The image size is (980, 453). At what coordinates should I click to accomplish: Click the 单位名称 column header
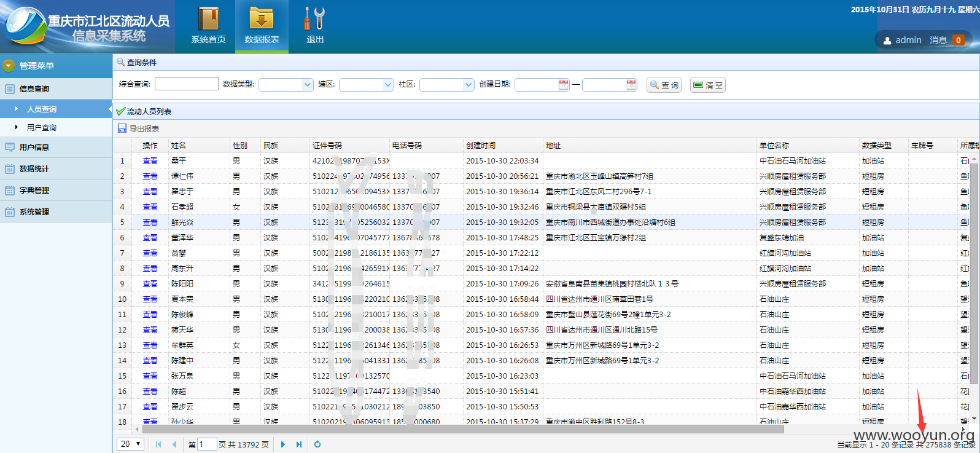[x=808, y=146]
